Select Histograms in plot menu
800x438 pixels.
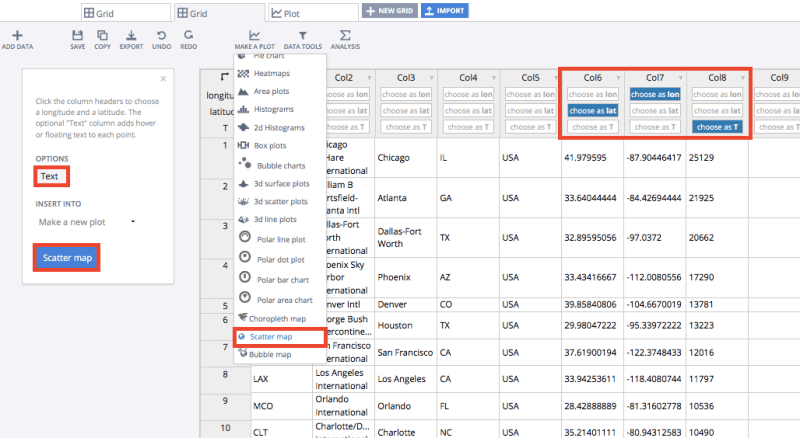coord(273,109)
